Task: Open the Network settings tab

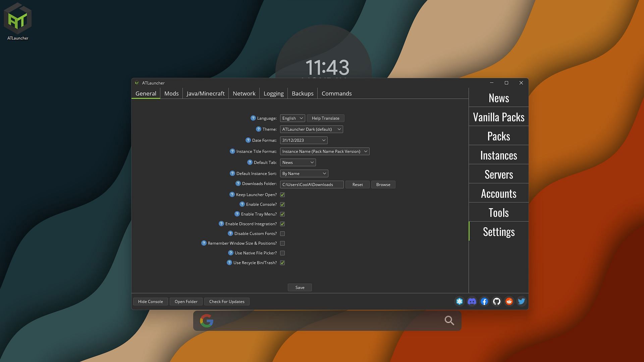Action: pos(244,94)
